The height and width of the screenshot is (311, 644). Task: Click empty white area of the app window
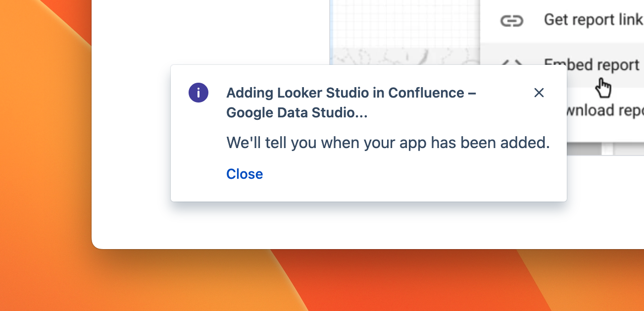208,30
